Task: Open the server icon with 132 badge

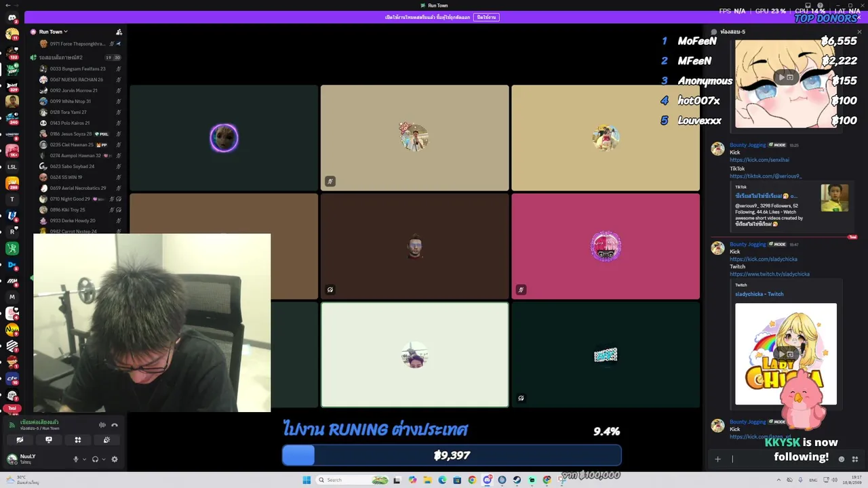Action: pyautogui.click(x=12, y=53)
